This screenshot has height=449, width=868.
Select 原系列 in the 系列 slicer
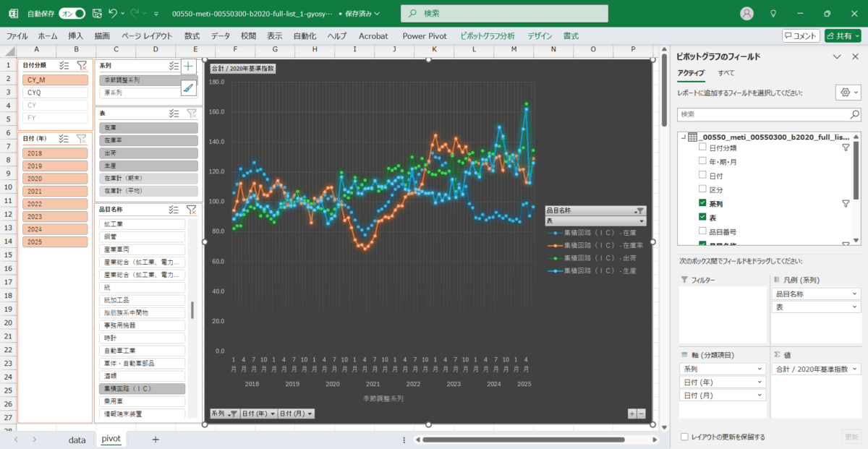148,93
